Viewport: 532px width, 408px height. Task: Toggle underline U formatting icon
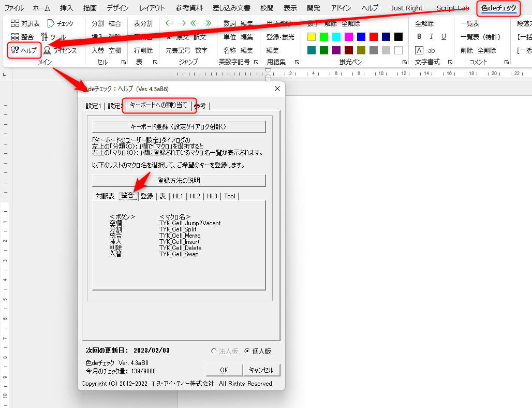(444, 37)
